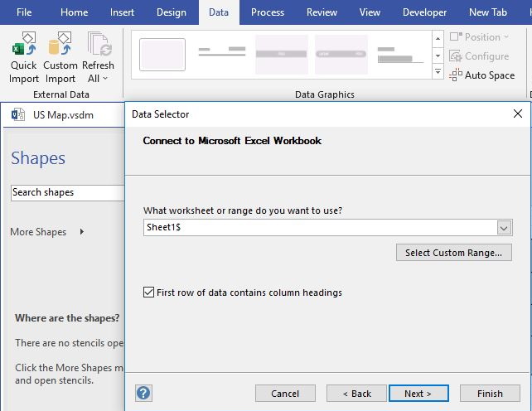The width and height of the screenshot is (532, 411).
Task: Click the blue help question mark icon
Action: pos(143,393)
